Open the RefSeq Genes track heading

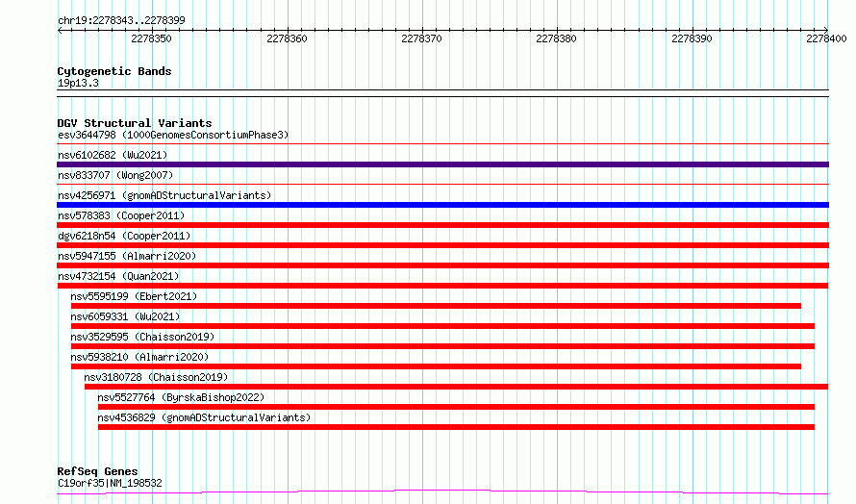97,471
